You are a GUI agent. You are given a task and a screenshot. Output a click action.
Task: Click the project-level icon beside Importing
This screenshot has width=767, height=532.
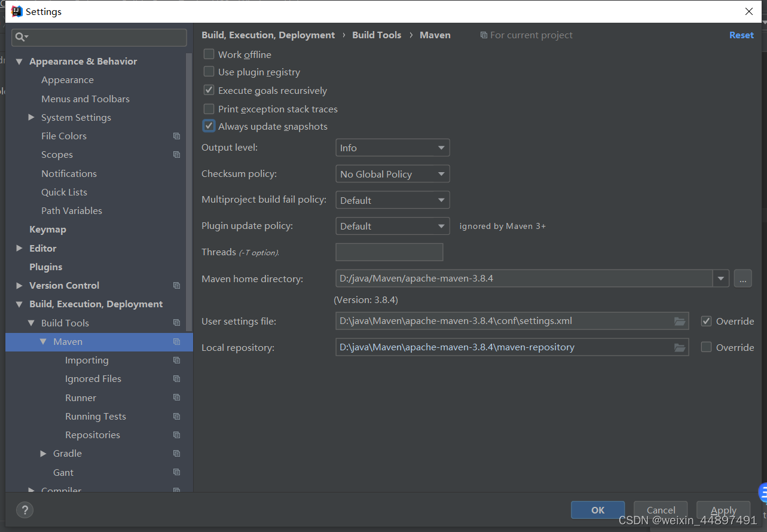176,360
